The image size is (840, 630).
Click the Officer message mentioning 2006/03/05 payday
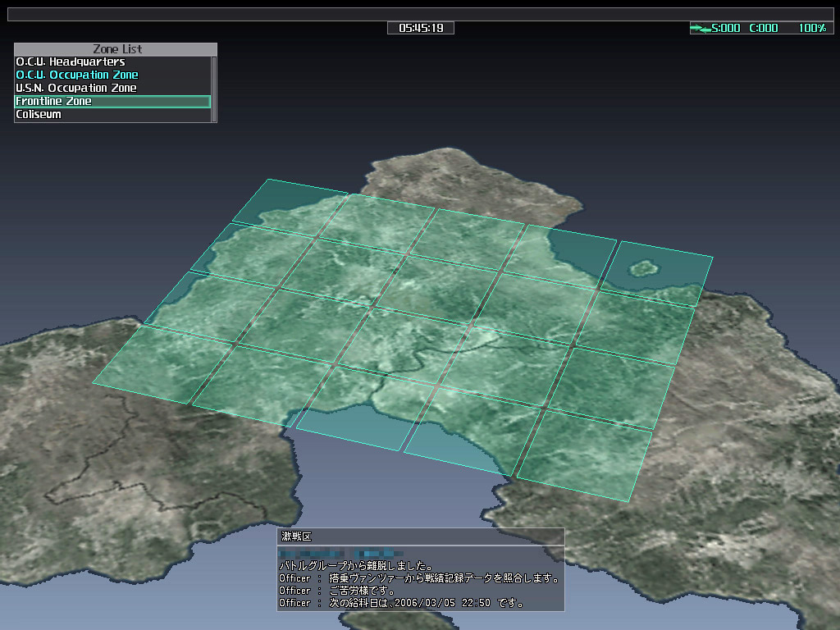tap(401, 603)
